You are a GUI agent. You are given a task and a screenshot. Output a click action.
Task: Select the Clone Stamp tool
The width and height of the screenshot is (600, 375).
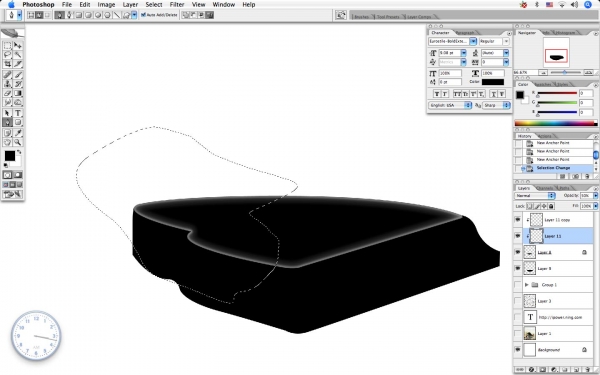click(7, 84)
